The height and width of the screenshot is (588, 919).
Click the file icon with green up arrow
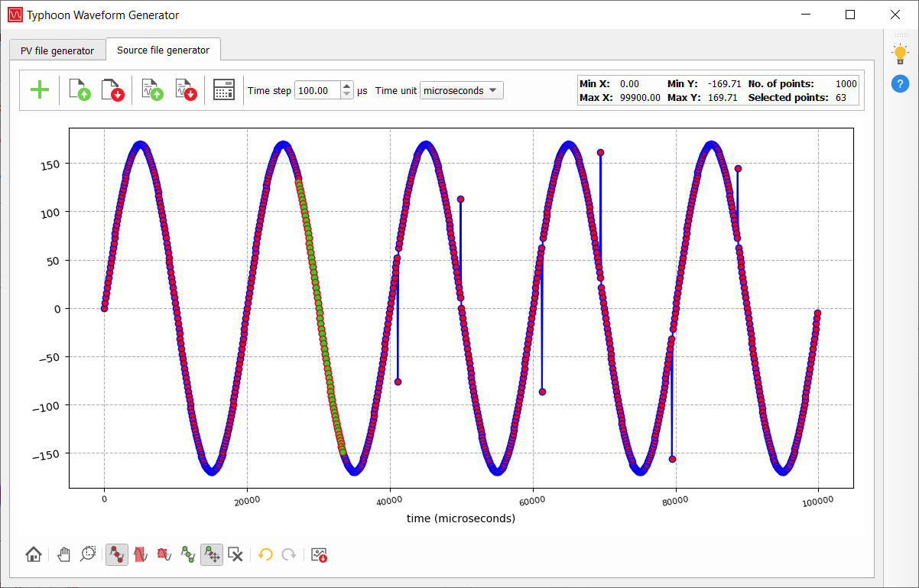(80, 90)
